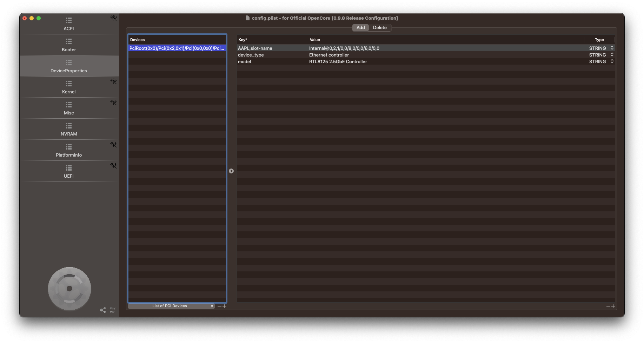This screenshot has height=343, width=644.
Task: Sort by the Key* column header
Action: pyautogui.click(x=272, y=40)
